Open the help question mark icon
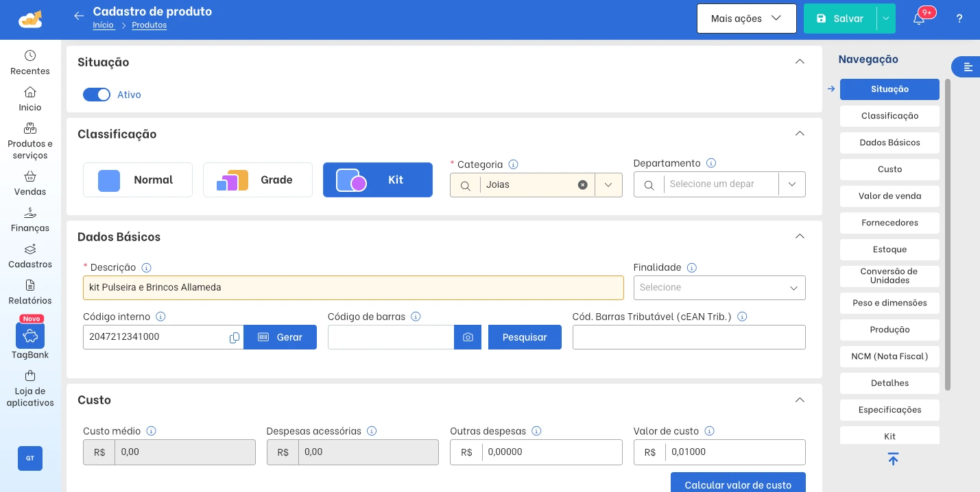This screenshot has width=980, height=492. coord(959,19)
